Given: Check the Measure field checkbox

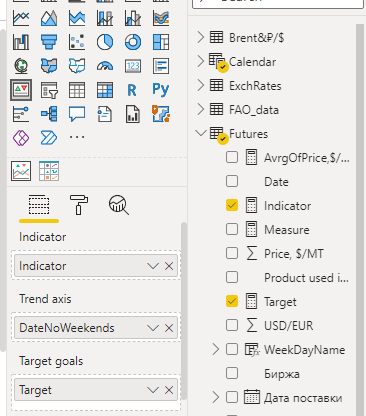Looking at the screenshot, I should [232, 229].
